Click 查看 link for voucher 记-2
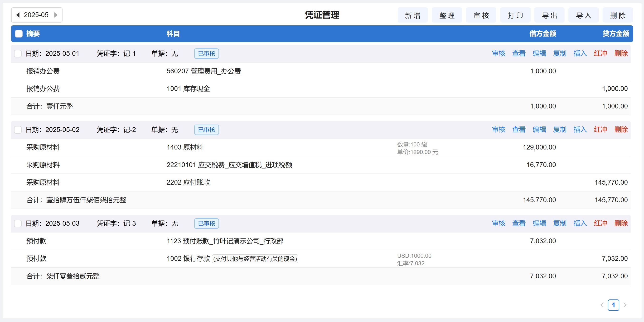This screenshot has width=644, height=322. 519,130
